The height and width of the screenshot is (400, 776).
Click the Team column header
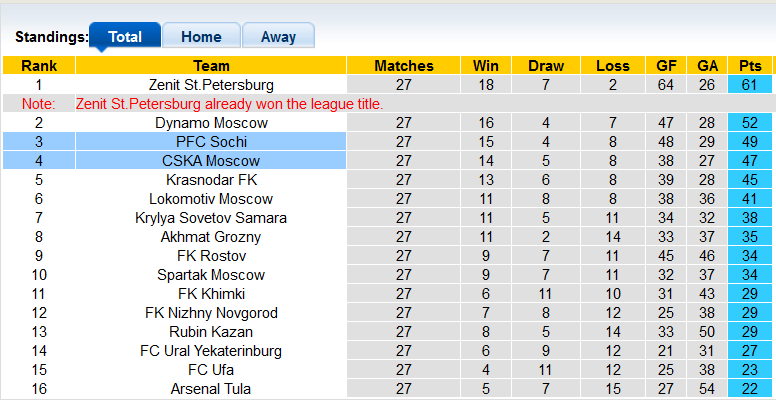(211, 66)
